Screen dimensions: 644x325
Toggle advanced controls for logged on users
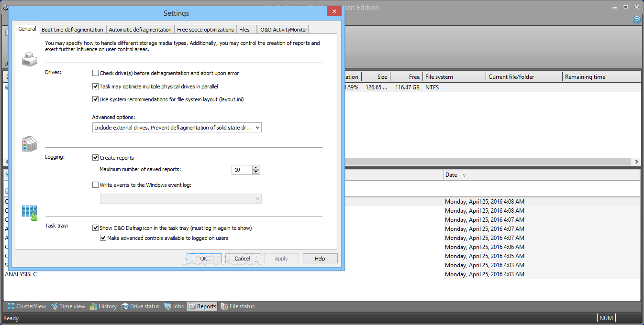(x=103, y=238)
